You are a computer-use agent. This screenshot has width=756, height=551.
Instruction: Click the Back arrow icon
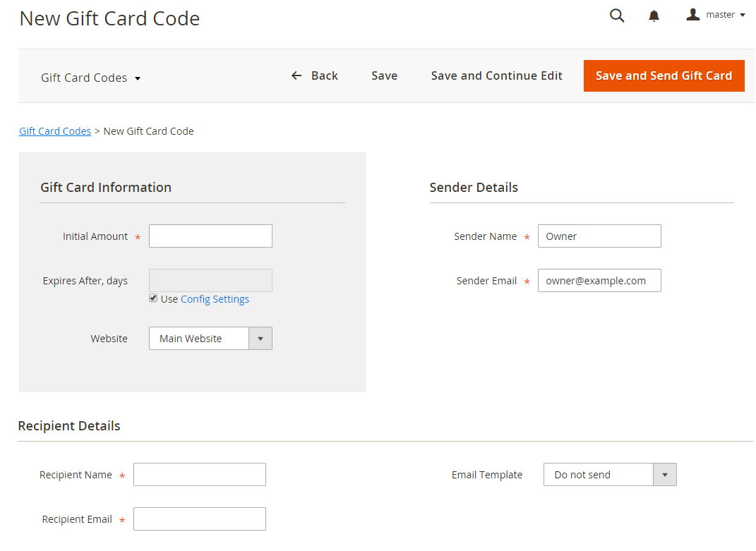point(296,75)
